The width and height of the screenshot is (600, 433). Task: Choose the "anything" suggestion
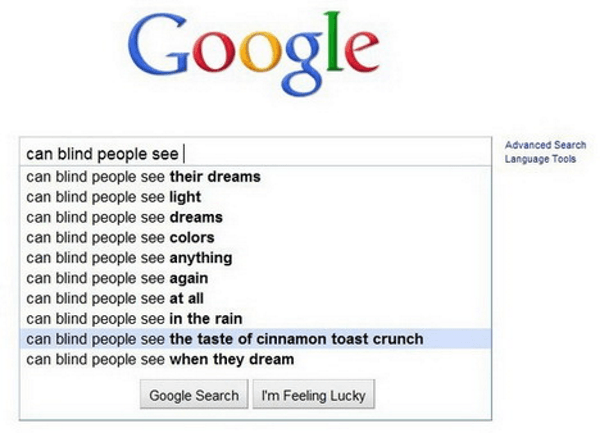pos(255,258)
